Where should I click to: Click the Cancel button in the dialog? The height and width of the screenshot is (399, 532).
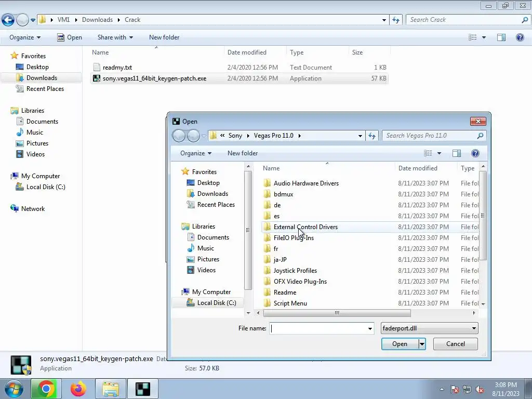(x=455, y=344)
